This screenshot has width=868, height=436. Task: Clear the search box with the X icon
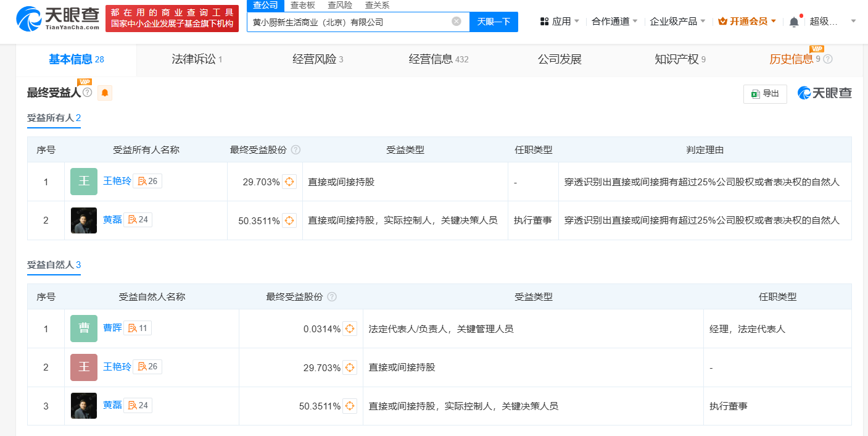(457, 22)
